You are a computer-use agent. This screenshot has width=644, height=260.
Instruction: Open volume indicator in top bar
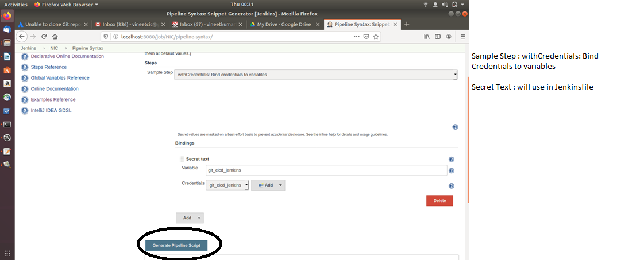[x=445, y=5]
